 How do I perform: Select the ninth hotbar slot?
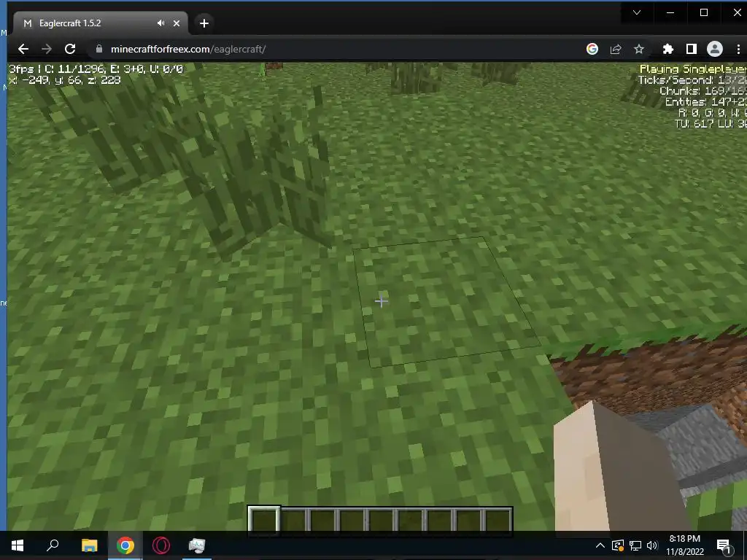497,520
